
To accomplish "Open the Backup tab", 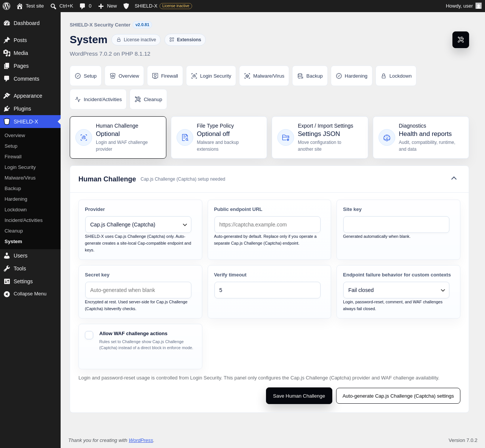I will (310, 76).
